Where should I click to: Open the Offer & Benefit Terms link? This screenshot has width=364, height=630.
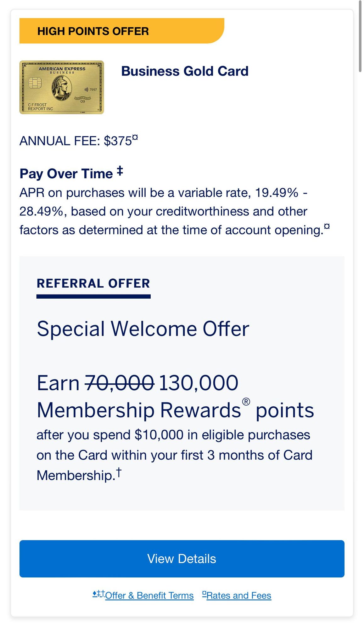click(x=149, y=595)
